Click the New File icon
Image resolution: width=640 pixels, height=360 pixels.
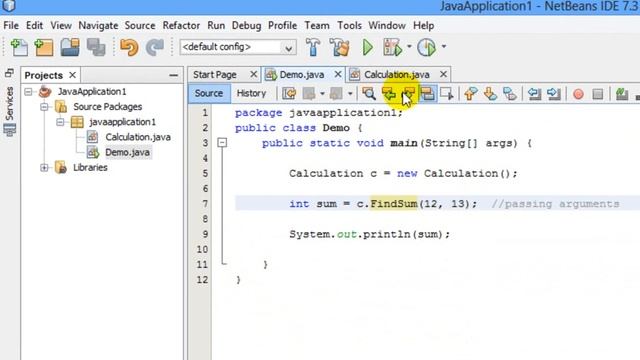[19, 47]
